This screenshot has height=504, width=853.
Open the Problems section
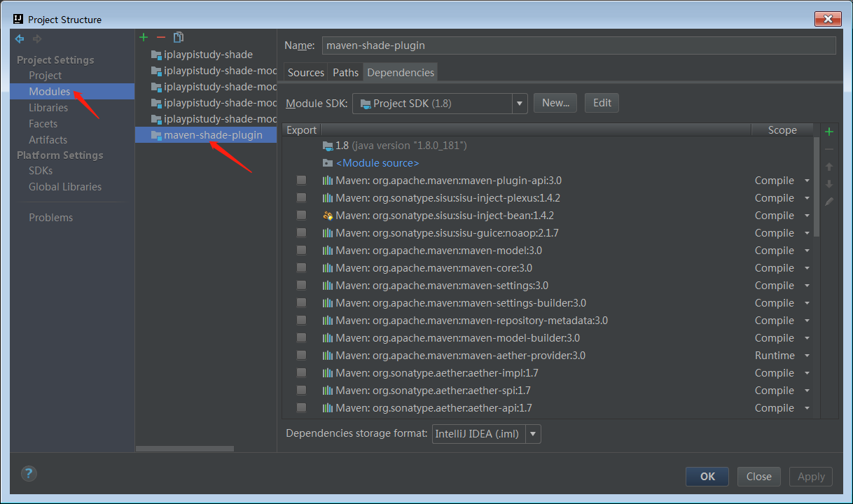(x=51, y=217)
